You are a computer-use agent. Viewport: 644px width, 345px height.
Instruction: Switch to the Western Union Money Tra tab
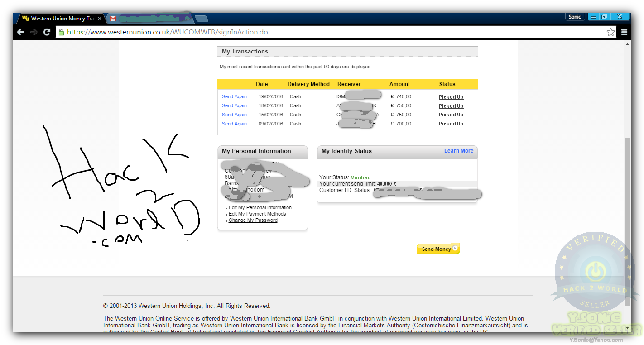[62, 19]
